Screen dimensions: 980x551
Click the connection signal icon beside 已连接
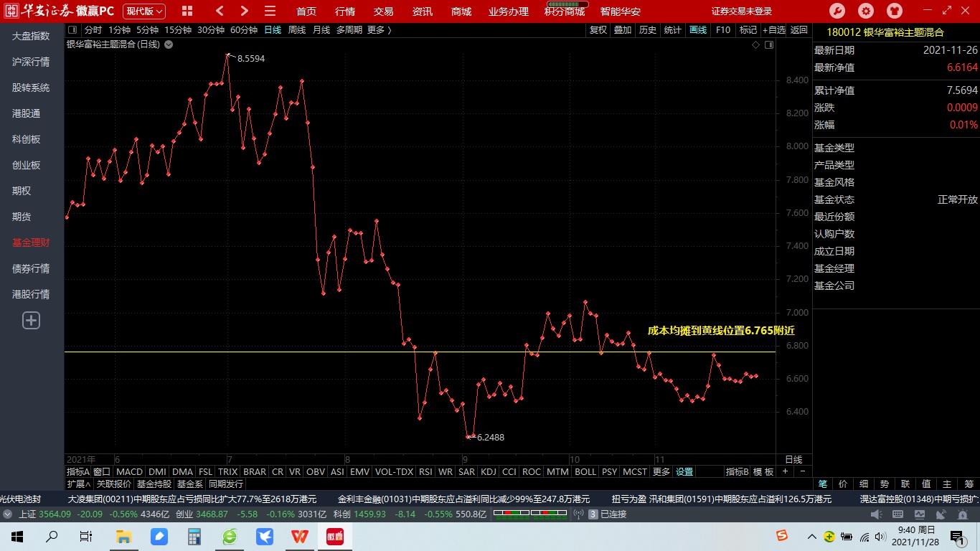pos(579,514)
